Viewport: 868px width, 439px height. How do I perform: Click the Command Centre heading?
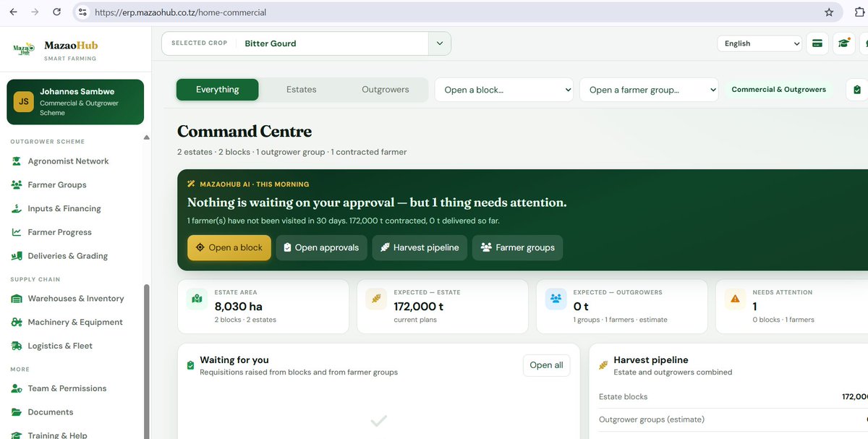pos(244,132)
